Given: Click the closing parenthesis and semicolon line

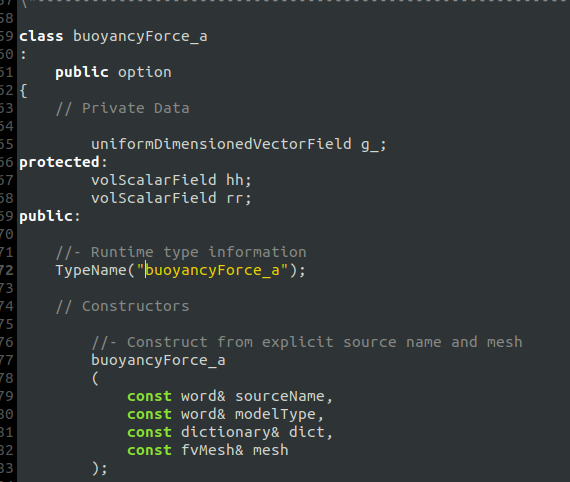Looking at the screenshot, I should point(100,469).
